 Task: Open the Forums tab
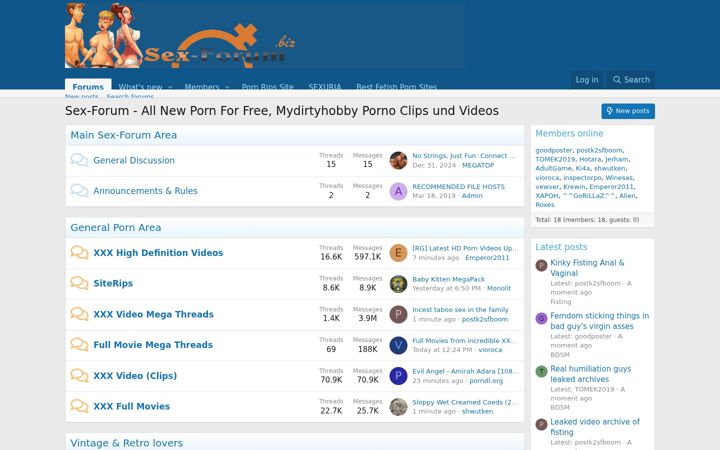coord(88,85)
